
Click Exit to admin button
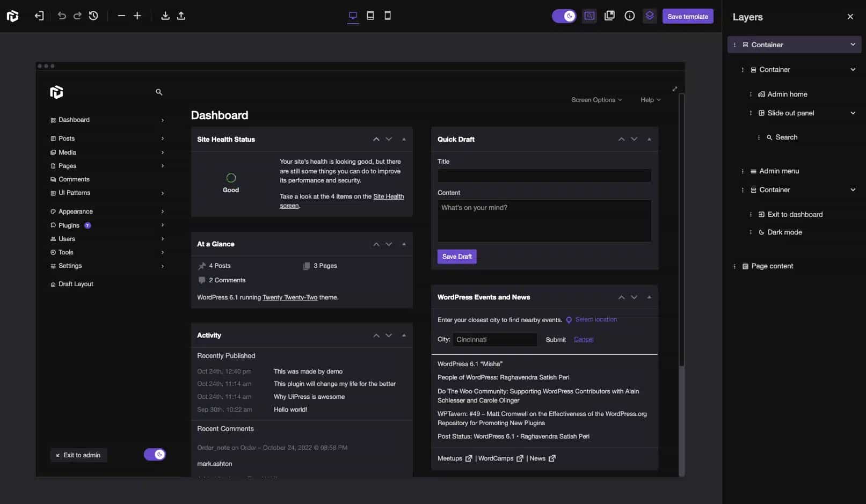click(79, 455)
